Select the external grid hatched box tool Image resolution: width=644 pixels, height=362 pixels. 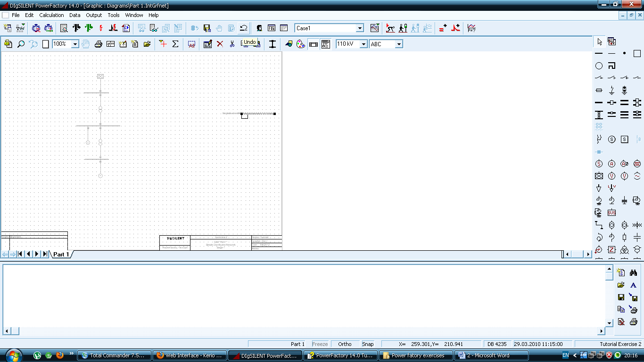click(599, 176)
